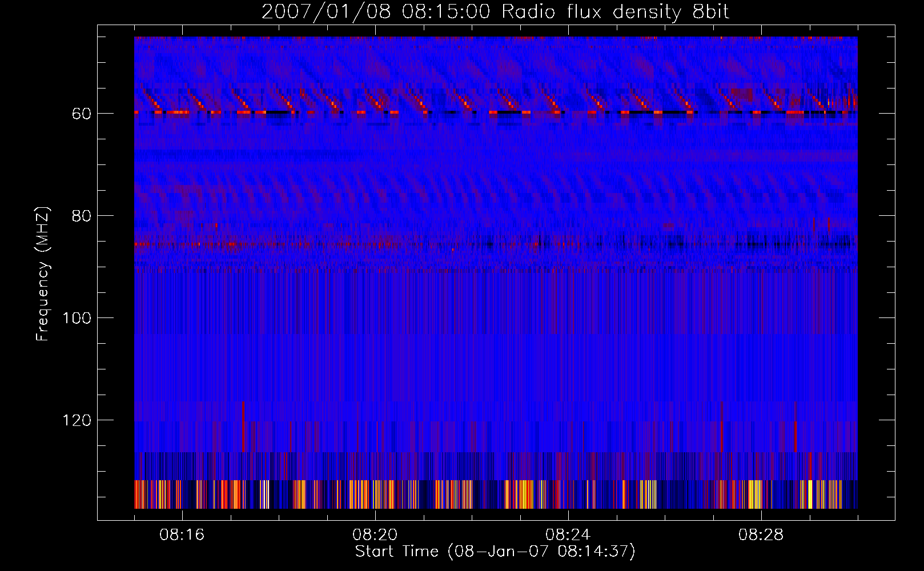Click the 60 frequency tick label

(82, 114)
